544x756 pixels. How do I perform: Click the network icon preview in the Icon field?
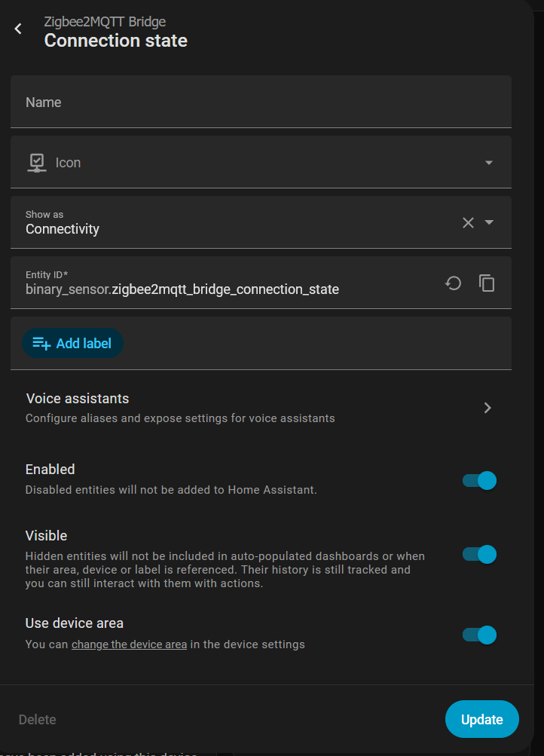point(36,162)
